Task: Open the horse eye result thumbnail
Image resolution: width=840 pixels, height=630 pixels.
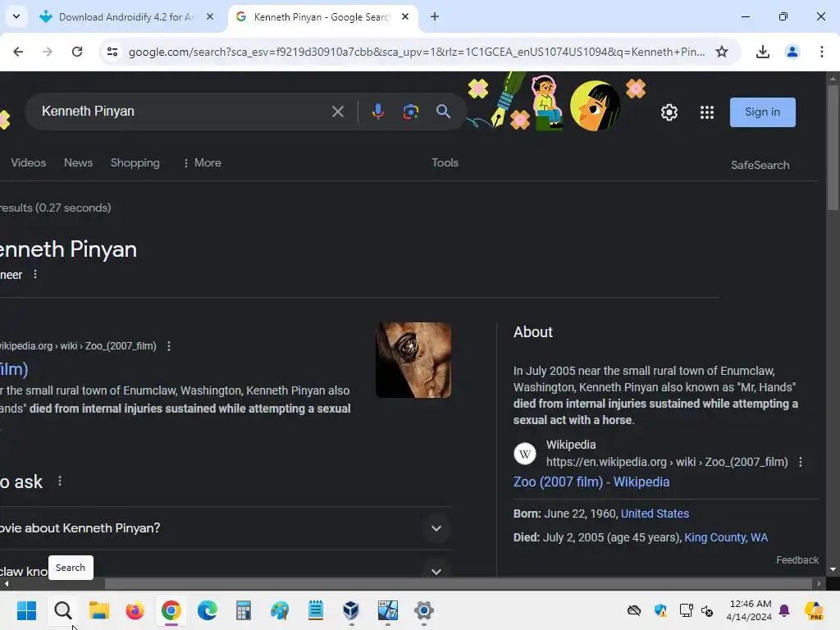Action: pyautogui.click(x=413, y=360)
